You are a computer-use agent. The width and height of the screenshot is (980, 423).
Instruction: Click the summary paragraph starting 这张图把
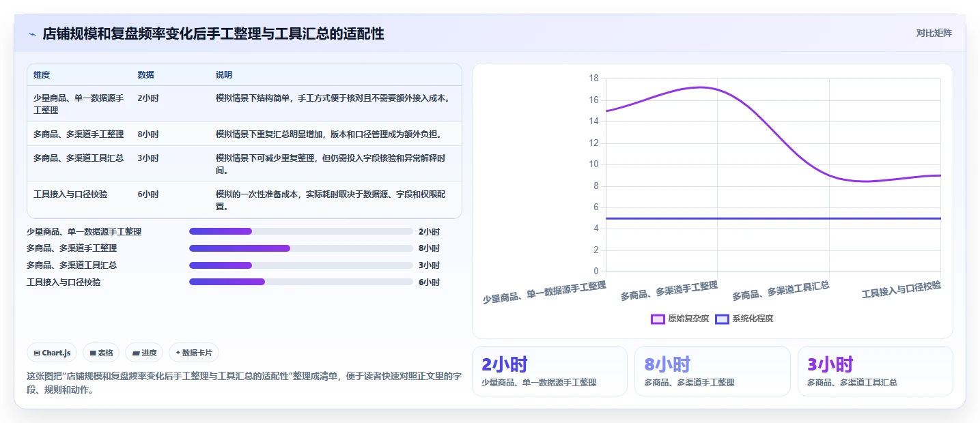click(x=244, y=383)
